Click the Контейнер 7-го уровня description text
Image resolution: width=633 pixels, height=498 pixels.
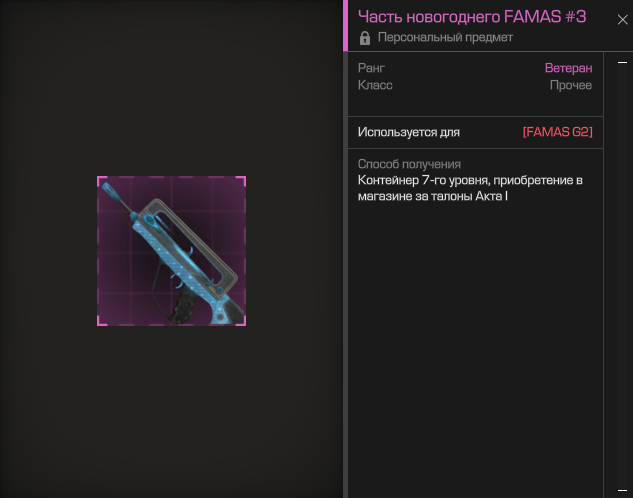tap(470, 188)
